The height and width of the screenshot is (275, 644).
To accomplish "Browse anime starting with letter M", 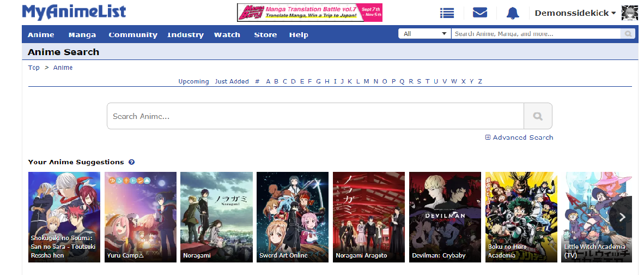I will (366, 81).
